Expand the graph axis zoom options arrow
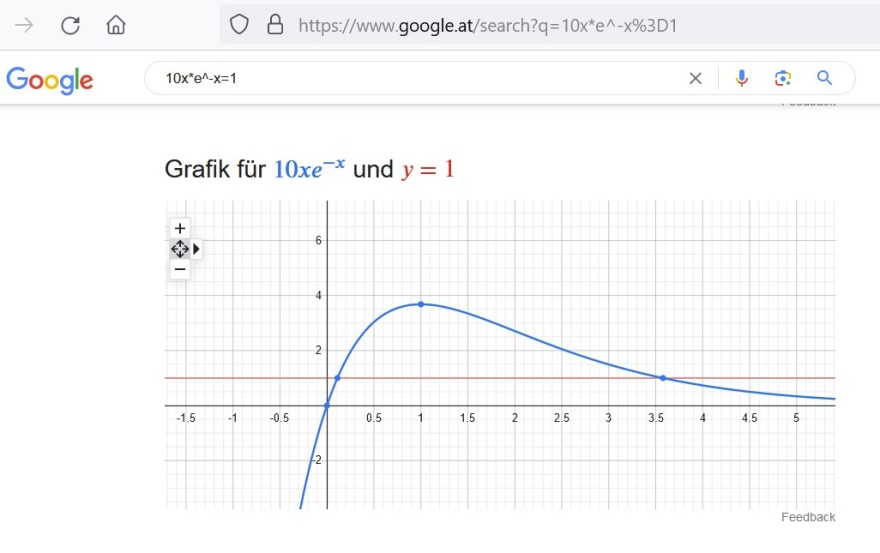This screenshot has height=553, width=880. [196, 249]
